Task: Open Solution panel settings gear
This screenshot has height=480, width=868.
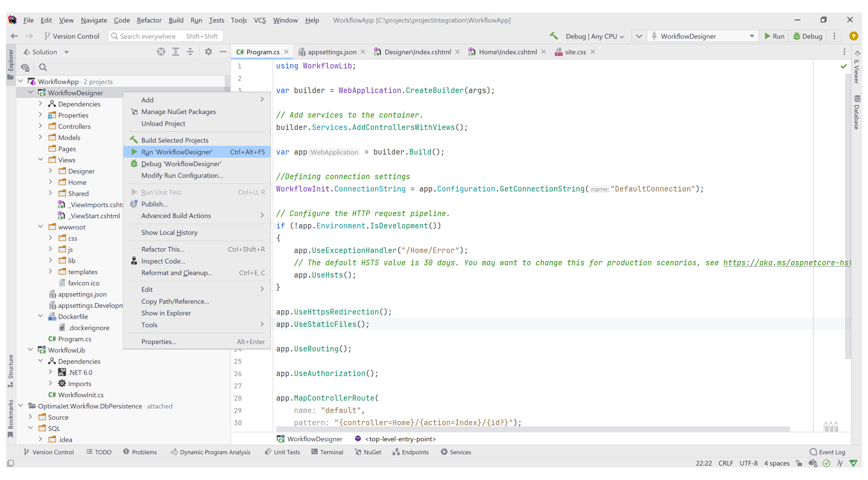Action: pos(208,52)
